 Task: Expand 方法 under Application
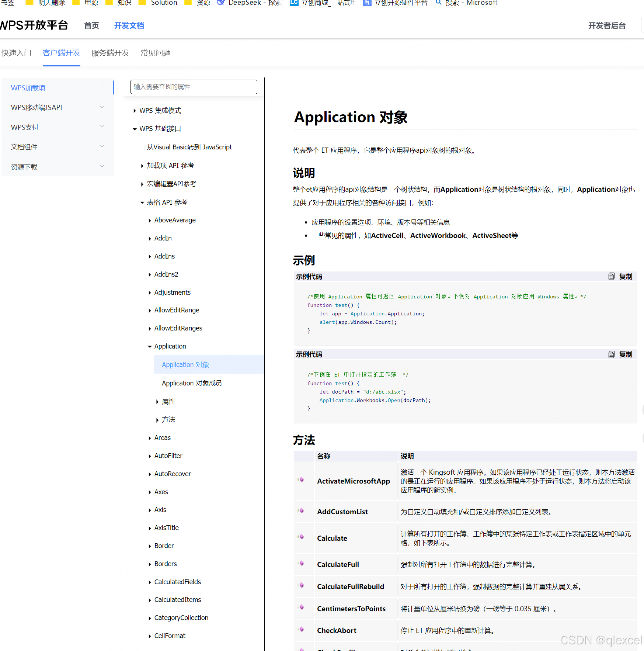click(x=157, y=420)
